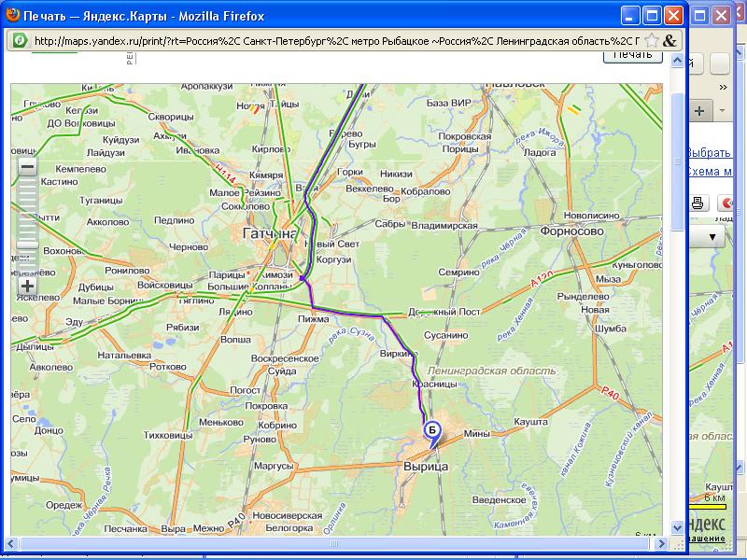Click the Кобрино label
Image resolution: width=747 pixels, height=560 pixels.
[277, 426]
